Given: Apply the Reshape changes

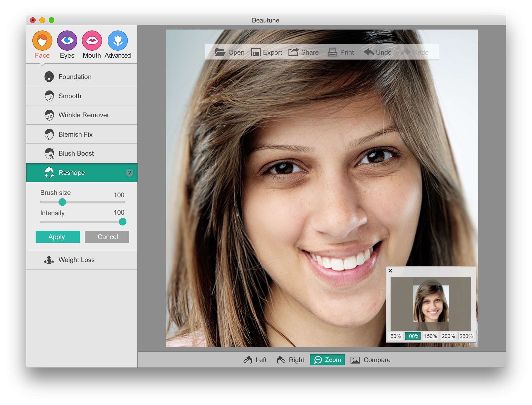Looking at the screenshot, I should [x=58, y=237].
